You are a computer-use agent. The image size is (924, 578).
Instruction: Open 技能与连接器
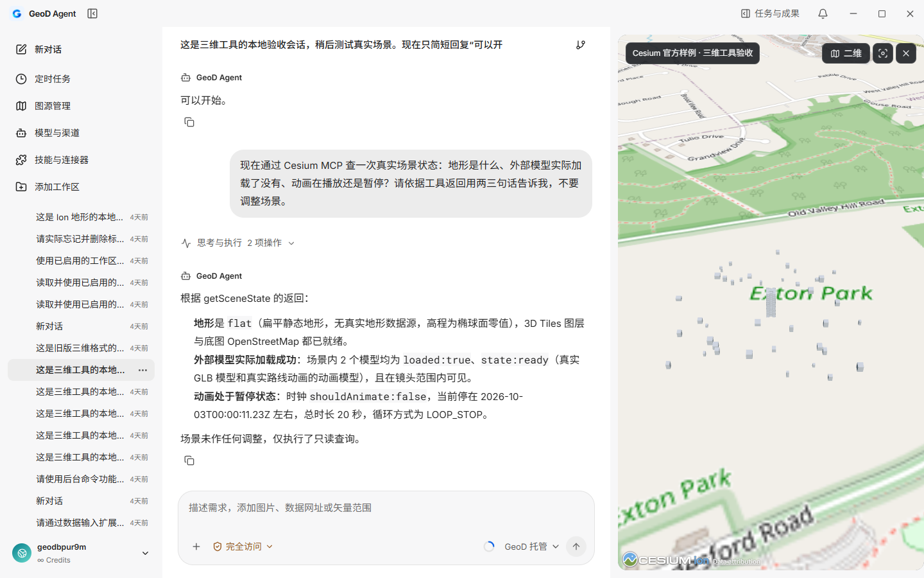81,160
